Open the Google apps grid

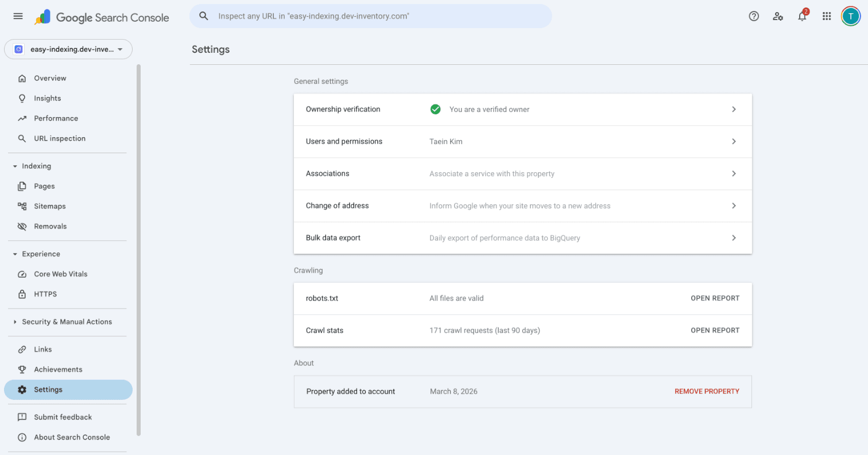[x=827, y=16]
